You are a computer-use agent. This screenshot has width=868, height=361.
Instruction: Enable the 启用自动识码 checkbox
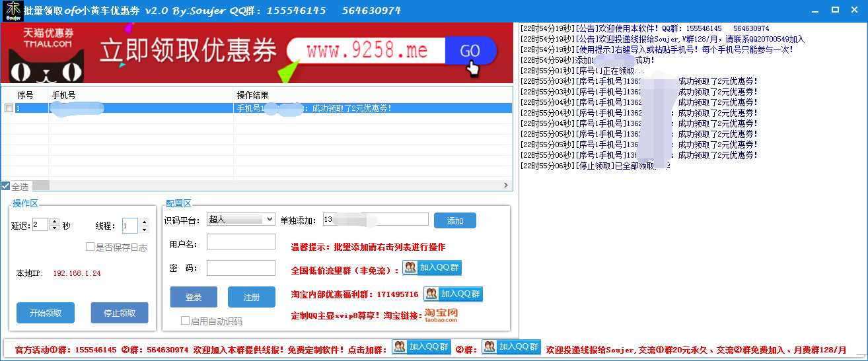[185, 321]
